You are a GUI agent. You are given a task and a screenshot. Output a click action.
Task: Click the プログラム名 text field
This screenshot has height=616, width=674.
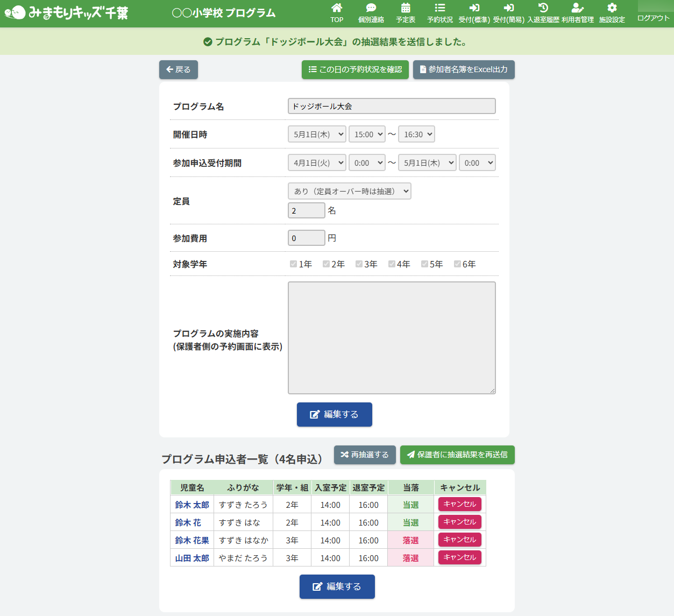pos(392,107)
